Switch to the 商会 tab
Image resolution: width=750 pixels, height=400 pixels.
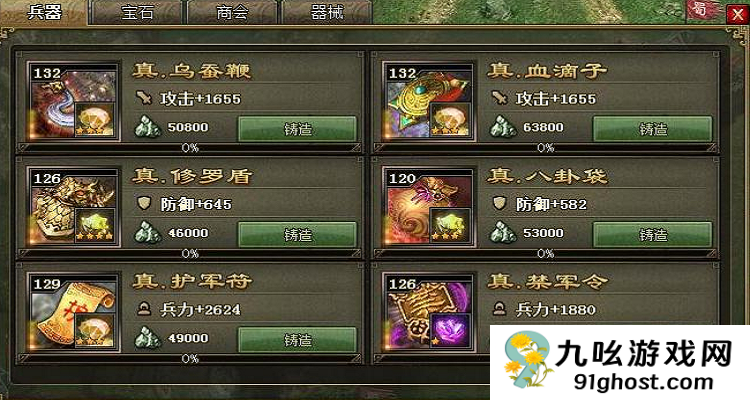click(232, 12)
